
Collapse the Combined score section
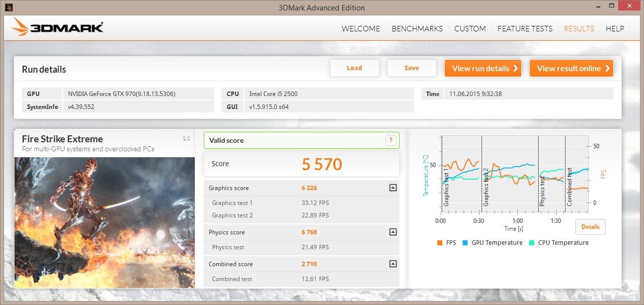click(x=393, y=264)
